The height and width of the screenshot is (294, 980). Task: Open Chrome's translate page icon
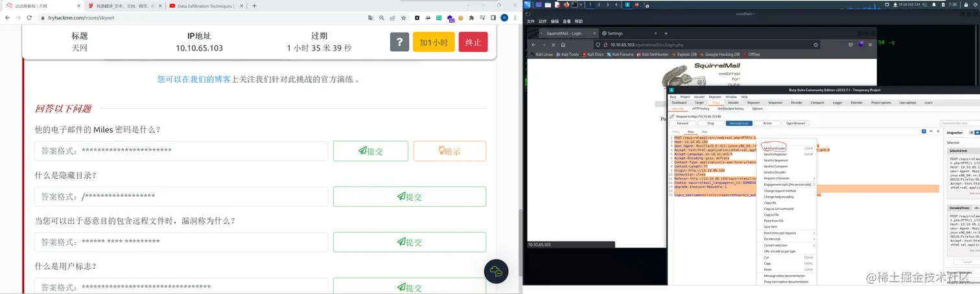pyautogui.click(x=371, y=18)
